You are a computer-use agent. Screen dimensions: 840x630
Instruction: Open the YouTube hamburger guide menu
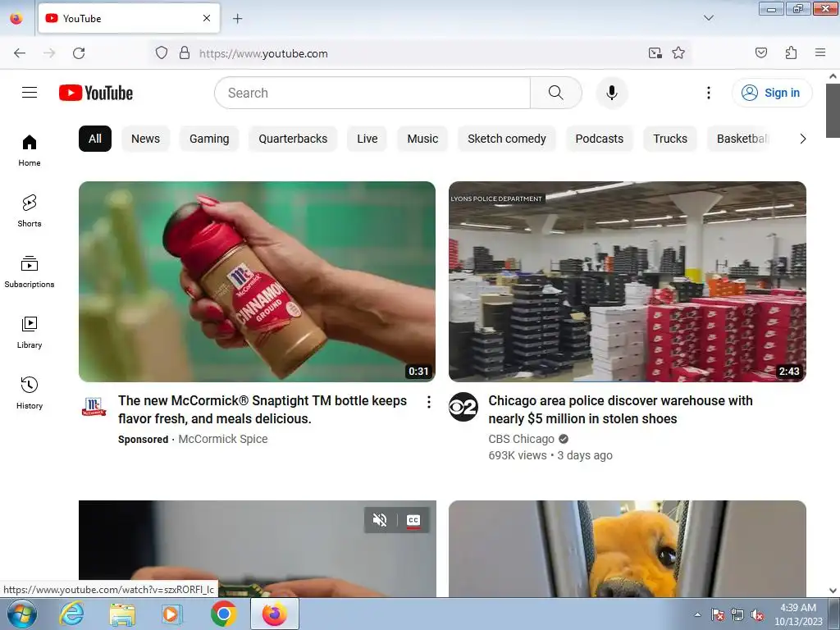click(x=30, y=93)
